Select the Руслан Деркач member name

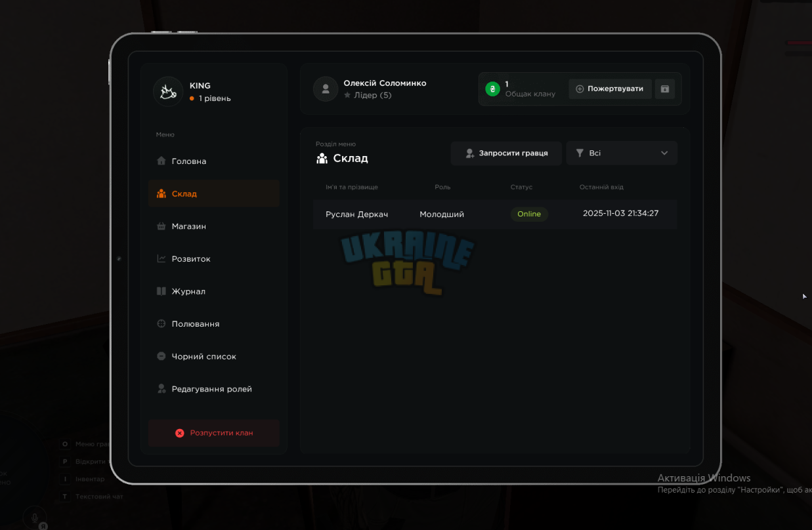[x=357, y=214]
